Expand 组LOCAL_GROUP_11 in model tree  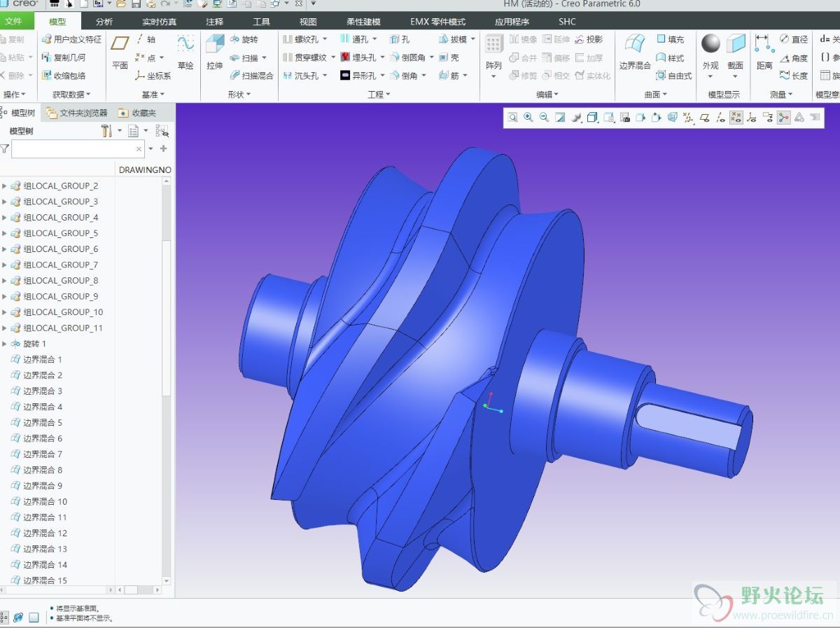pos(4,328)
